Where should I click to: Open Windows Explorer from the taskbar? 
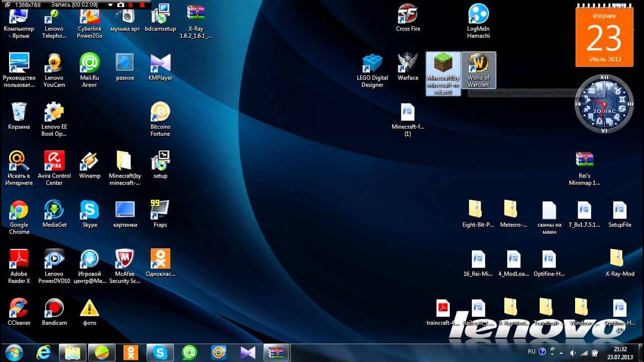click(72, 352)
